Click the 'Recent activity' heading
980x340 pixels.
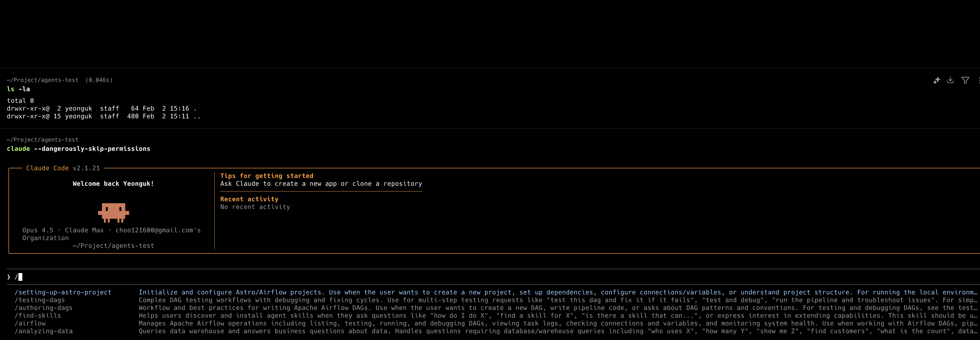(249, 199)
